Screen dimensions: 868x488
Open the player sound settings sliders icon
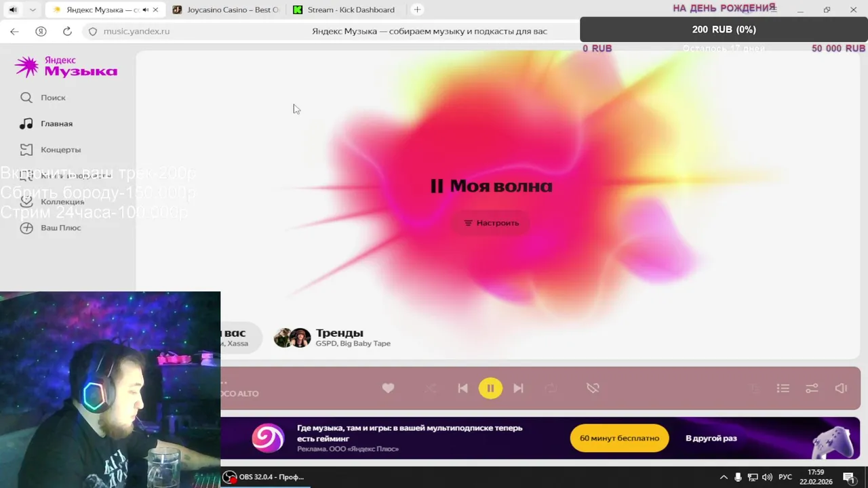pyautogui.click(x=812, y=388)
